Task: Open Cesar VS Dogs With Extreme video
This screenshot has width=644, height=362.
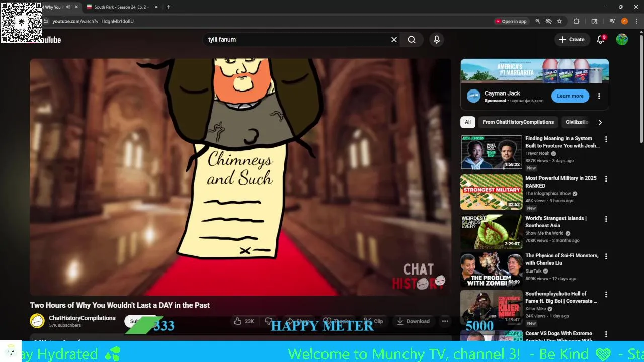Action: tap(558, 336)
